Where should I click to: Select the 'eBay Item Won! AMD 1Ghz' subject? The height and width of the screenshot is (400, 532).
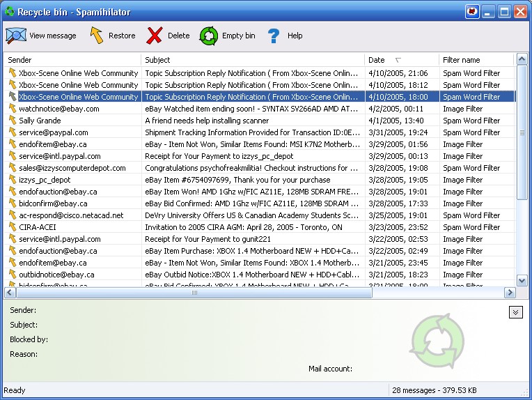tap(252, 192)
